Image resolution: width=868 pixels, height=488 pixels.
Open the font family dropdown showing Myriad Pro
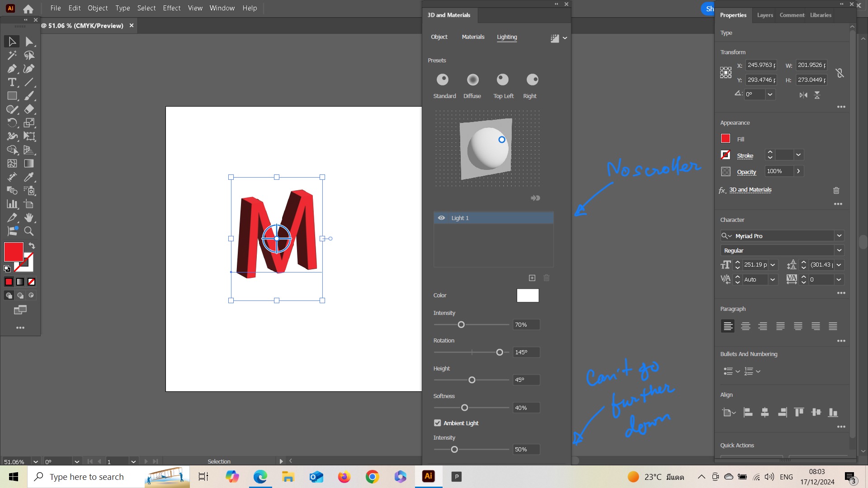[840, 235]
